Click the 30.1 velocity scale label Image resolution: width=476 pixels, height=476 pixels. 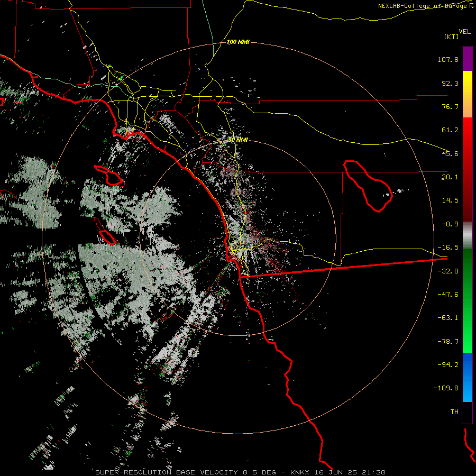(450, 177)
